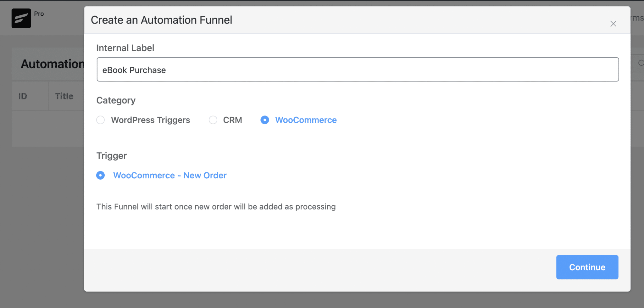Click the ID column header
Screen dimensions: 644x308
pyautogui.click(x=22, y=96)
